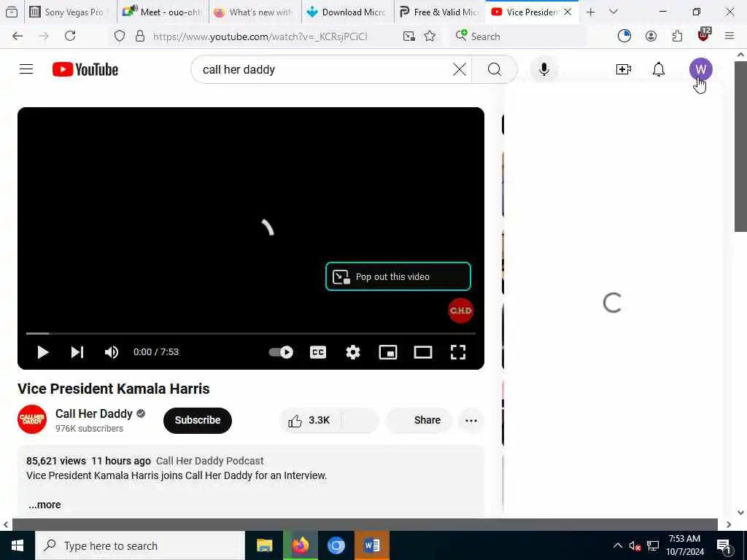Clear the search box with X
Image resolution: width=747 pixels, height=560 pixels.
click(x=460, y=69)
